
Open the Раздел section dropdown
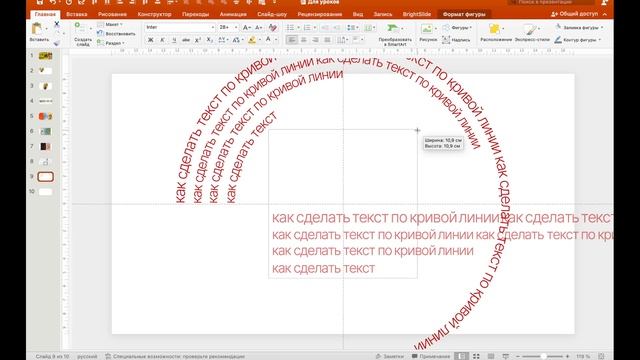110,43
